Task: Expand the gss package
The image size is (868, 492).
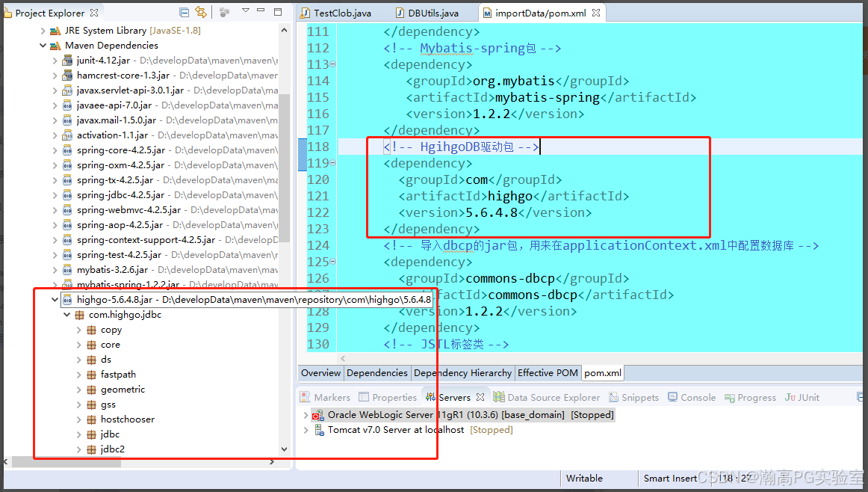Action: (x=78, y=405)
